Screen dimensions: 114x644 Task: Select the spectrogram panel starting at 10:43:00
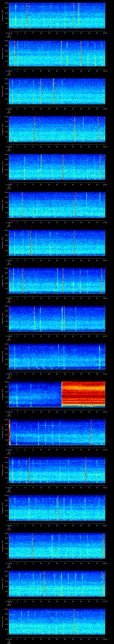coord(57,470)
